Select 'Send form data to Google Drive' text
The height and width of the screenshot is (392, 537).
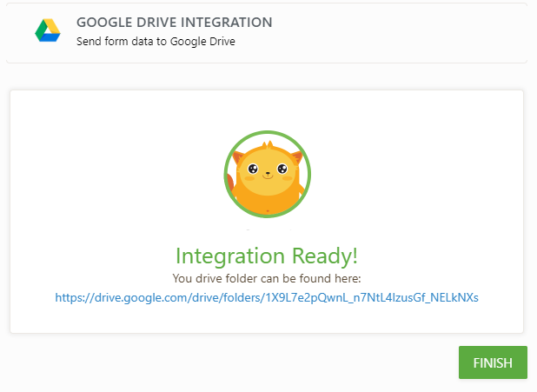[156, 42]
